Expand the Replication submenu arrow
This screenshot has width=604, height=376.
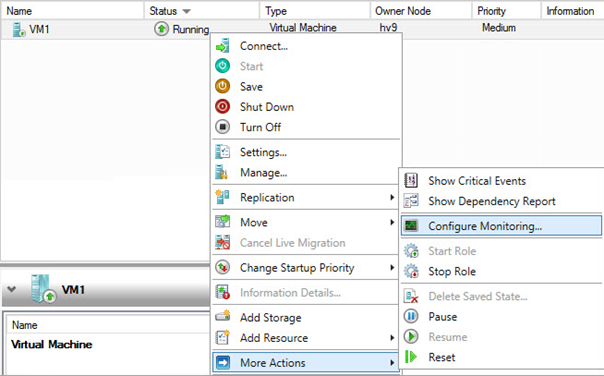[x=392, y=197]
